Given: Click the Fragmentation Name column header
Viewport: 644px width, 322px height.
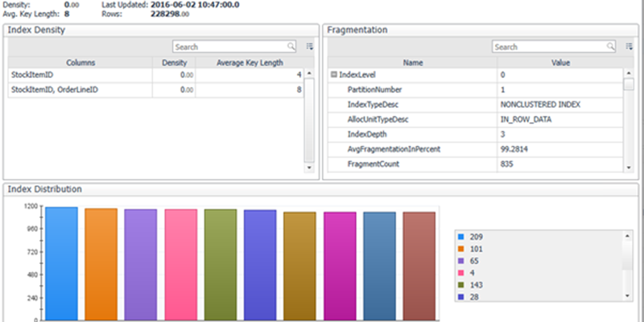Looking at the screenshot, I should pyautogui.click(x=413, y=62).
